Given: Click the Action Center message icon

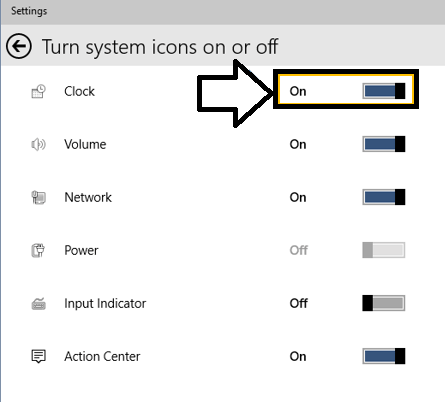Looking at the screenshot, I should click(38, 356).
